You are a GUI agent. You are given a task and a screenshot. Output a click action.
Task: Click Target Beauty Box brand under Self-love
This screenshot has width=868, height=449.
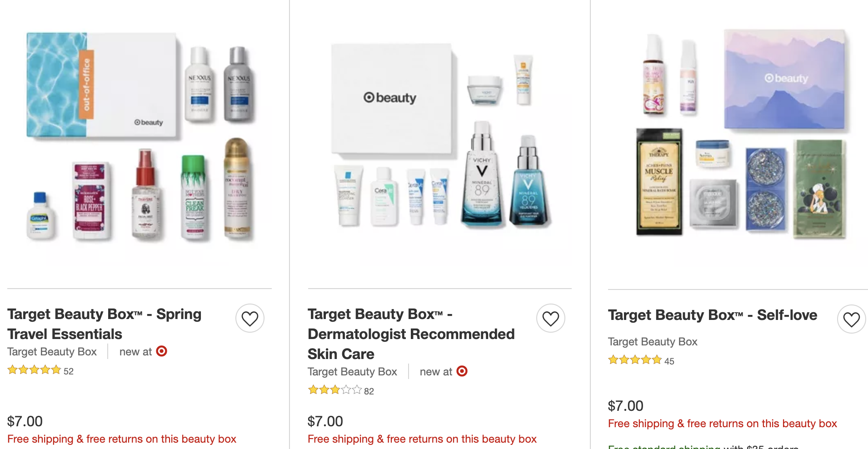point(653,342)
